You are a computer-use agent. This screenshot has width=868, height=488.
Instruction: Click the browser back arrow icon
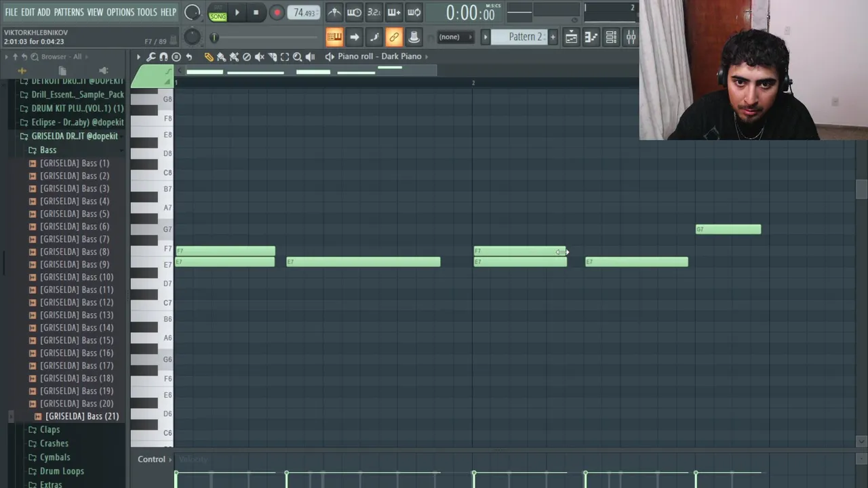tap(24, 57)
